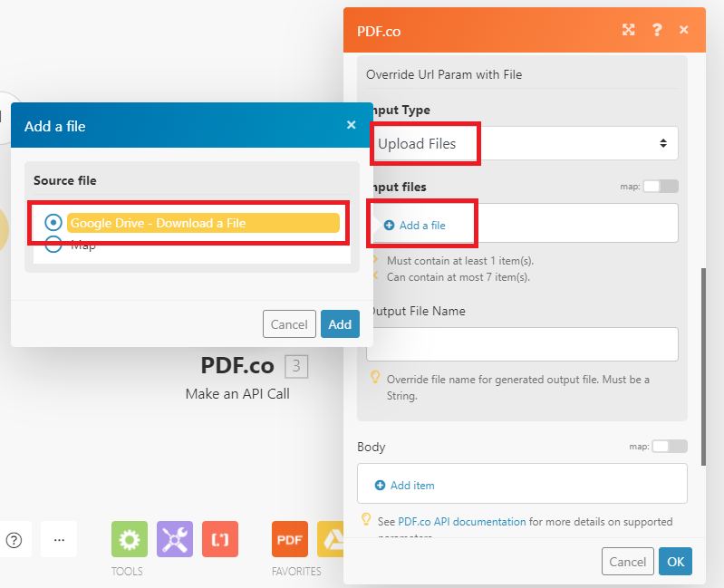Toggle the map switch for Body
Screen dimensions: 724x588
670,447
